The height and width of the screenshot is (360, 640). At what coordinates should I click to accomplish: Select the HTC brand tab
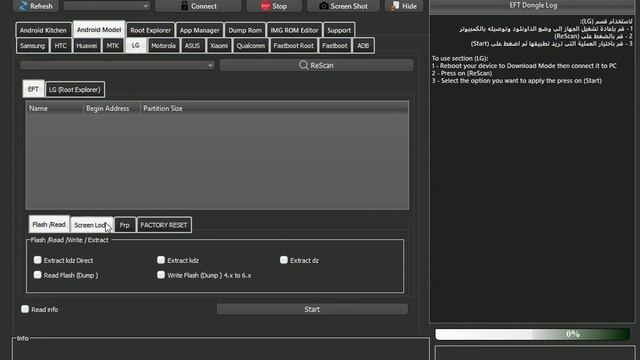tap(60, 46)
